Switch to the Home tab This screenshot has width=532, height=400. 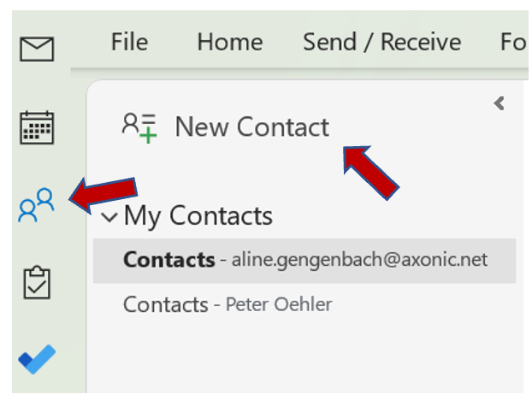(x=228, y=41)
